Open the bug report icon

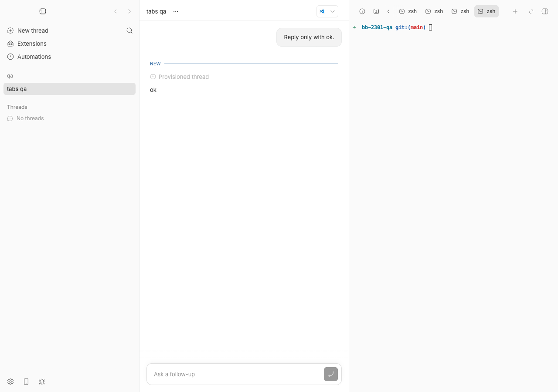click(42, 382)
